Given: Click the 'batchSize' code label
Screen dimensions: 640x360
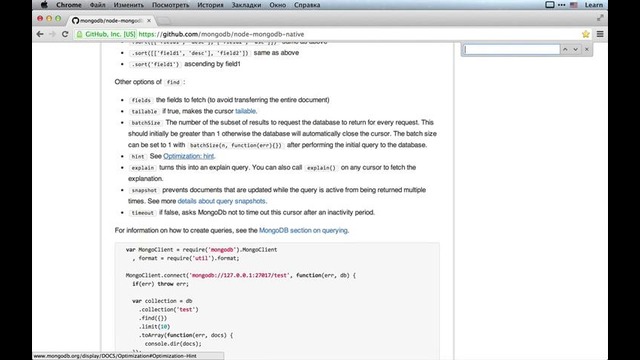Looking at the screenshot, I should pos(146,122).
